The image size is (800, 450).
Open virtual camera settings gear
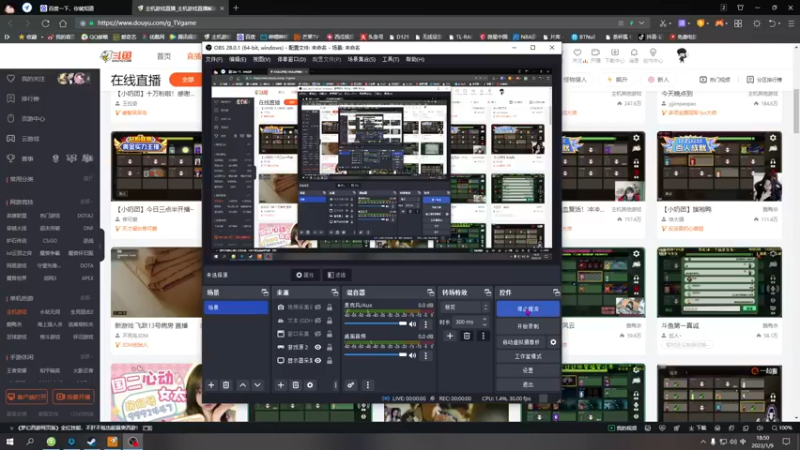[553, 342]
